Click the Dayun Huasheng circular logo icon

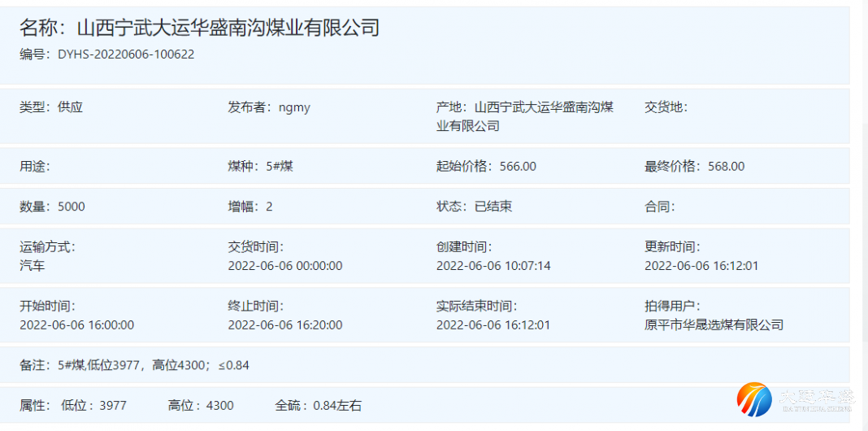[x=754, y=399]
